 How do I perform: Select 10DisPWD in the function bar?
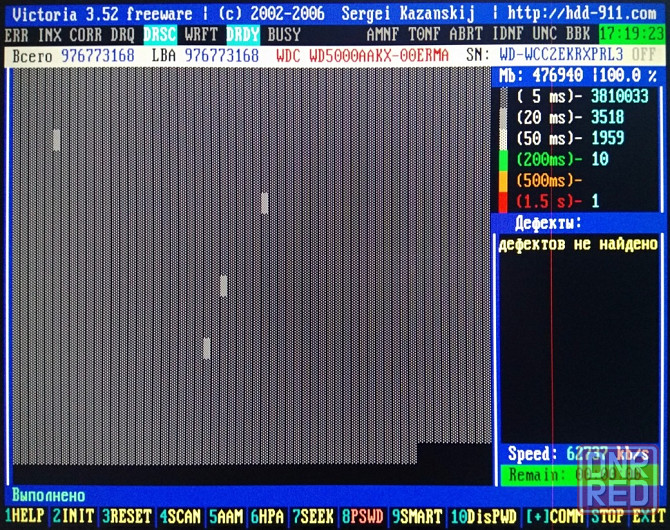point(419,517)
